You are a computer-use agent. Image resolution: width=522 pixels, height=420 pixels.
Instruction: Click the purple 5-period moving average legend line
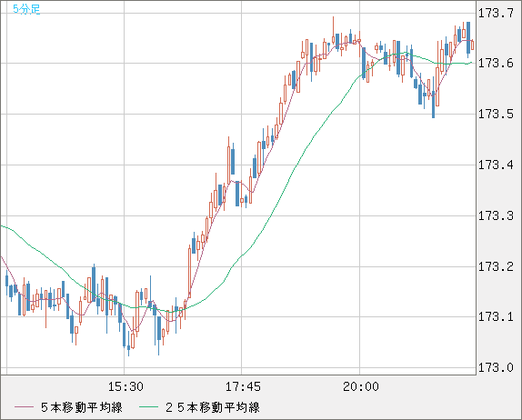pos(24,407)
